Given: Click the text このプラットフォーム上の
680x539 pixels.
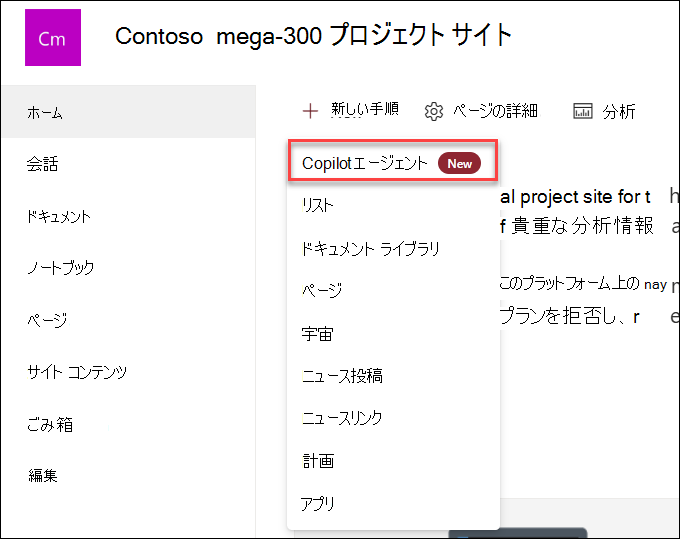Looking at the screenshot, I should pos(569,283).
